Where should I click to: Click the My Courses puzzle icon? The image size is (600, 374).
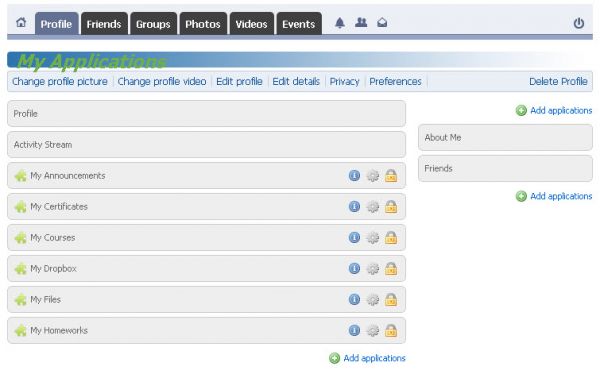tap(20, 238)
